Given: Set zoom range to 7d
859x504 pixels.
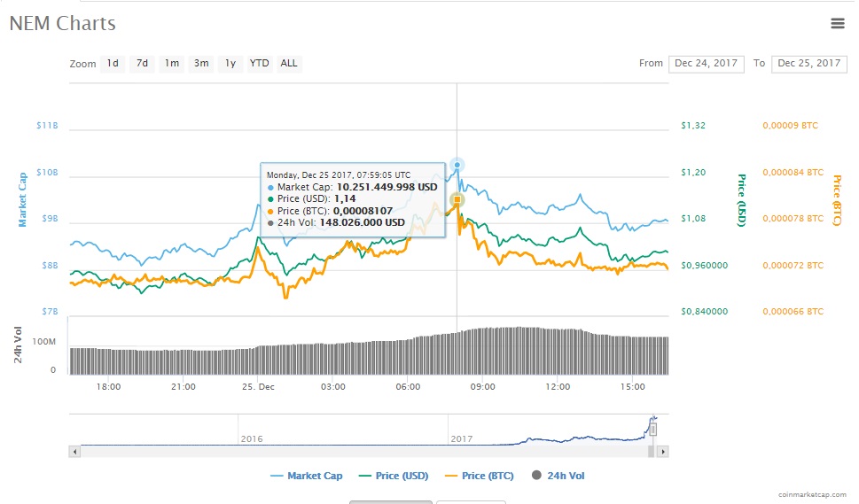Looking at the screenshot, I should pos(142,64).
